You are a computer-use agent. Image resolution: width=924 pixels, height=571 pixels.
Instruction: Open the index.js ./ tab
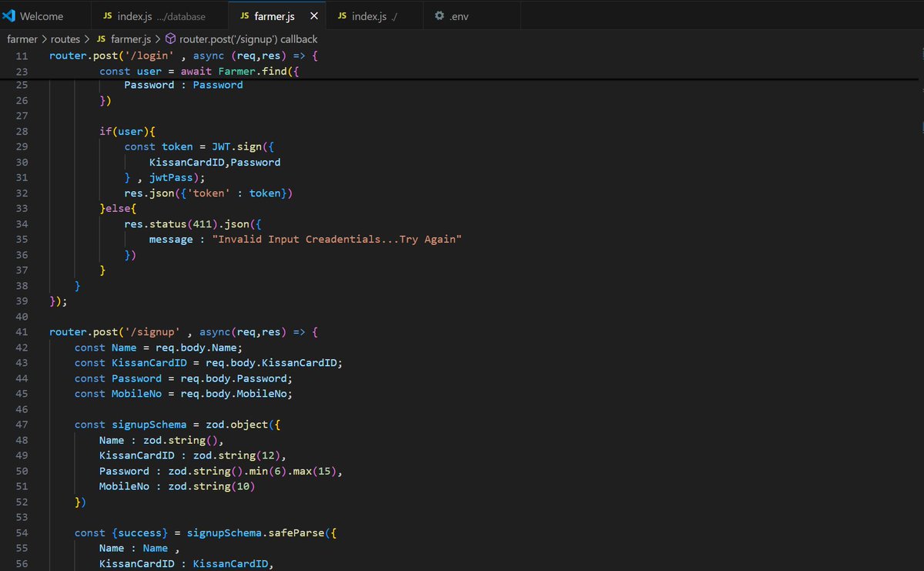point(374,16)
